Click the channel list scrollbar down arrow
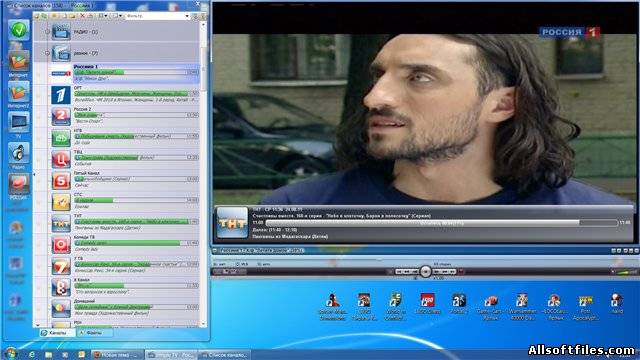 (203, 324)
